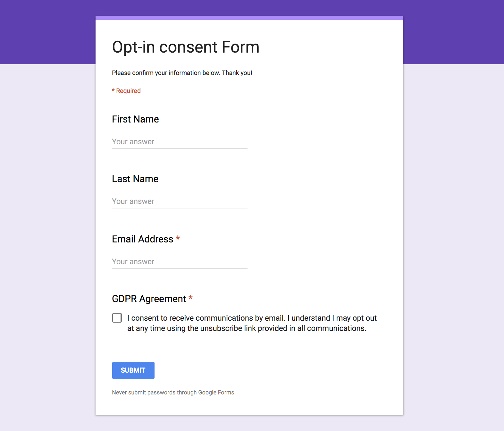Viewport: 504px width, 431px height.
Task: Click the red Required notice
Action: pyautogui.click(x=126, y=91)
